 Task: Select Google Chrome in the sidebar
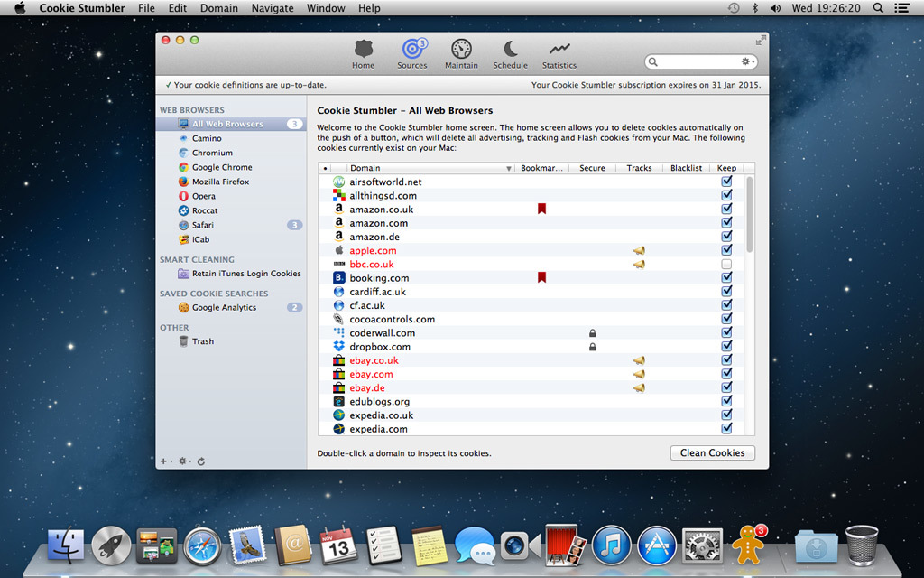click(222, 167)
